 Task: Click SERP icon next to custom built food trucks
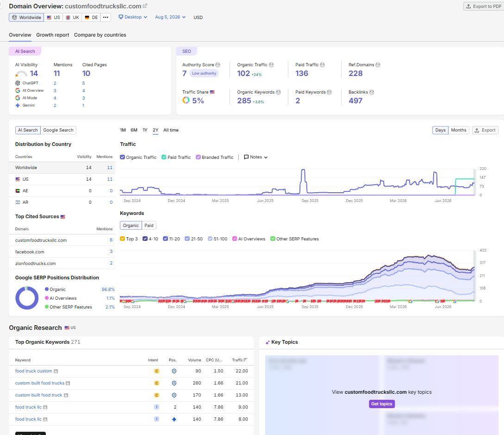(68, 383)
